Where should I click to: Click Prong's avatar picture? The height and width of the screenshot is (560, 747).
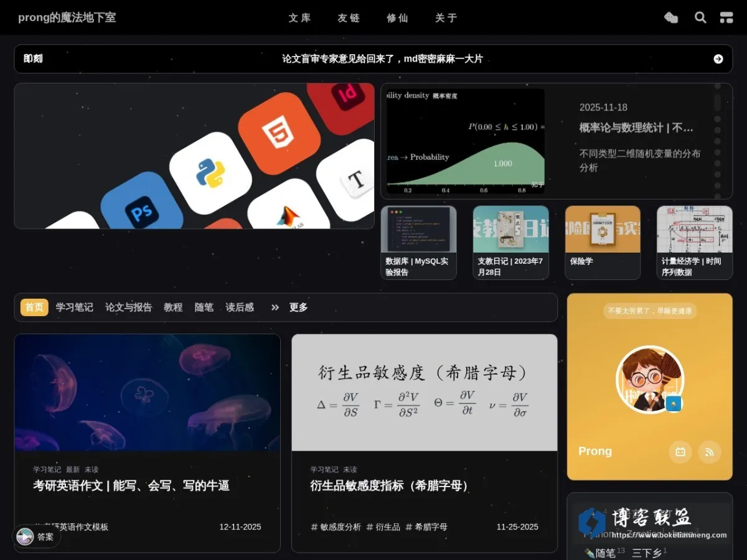pos(650,380)
